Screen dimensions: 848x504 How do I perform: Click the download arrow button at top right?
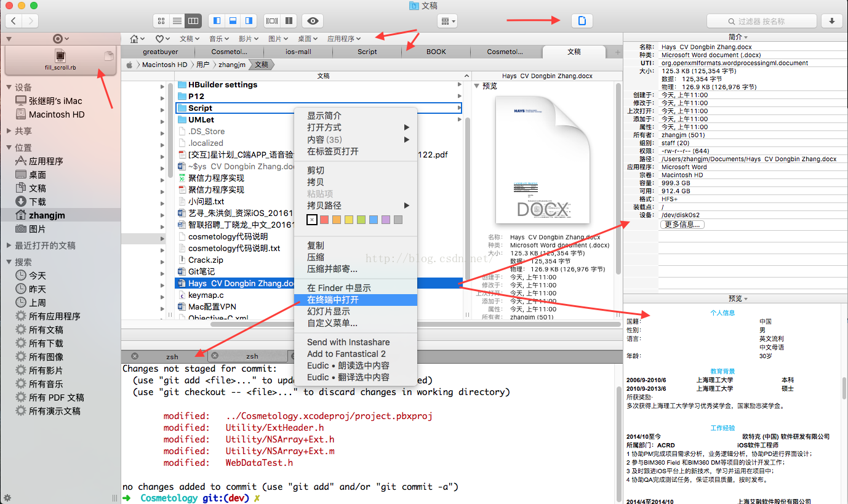click(x=832, y=21)
